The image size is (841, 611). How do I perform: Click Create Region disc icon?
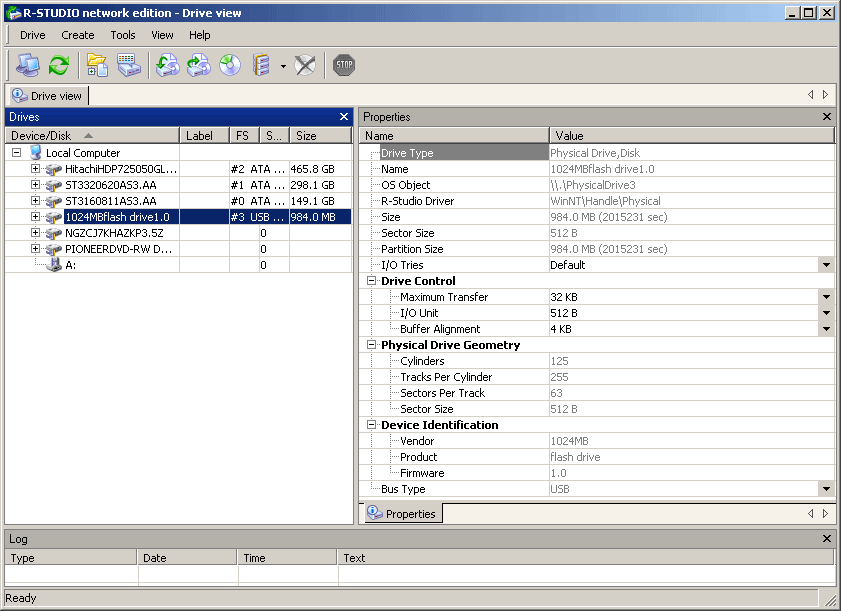click(x=230, y=65)
